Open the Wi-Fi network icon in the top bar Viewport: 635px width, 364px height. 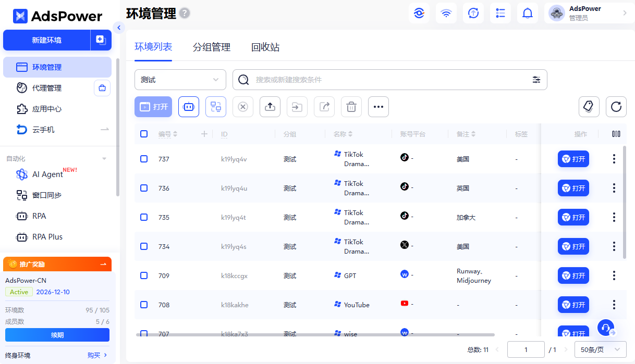446,13
